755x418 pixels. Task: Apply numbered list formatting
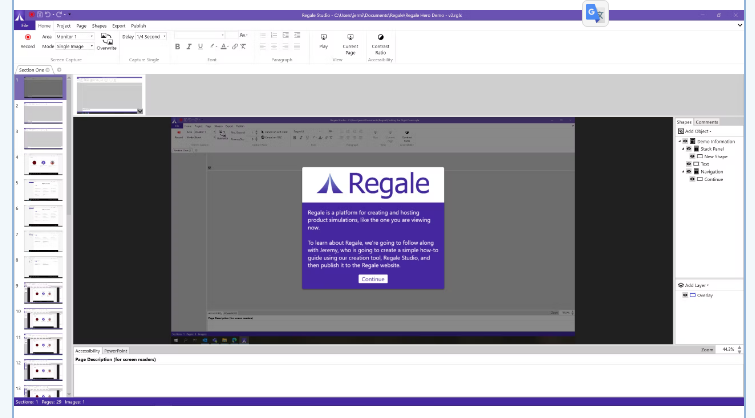pyautogui.click(x=274, y=36)
